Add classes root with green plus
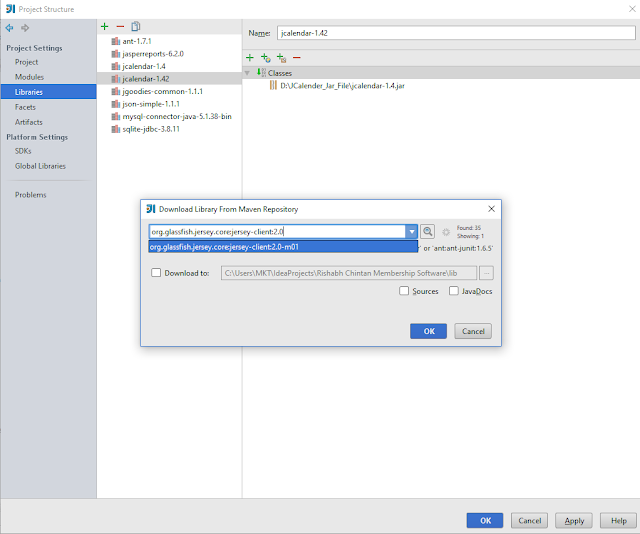The image size is (640, 534). tap(250, 58)
